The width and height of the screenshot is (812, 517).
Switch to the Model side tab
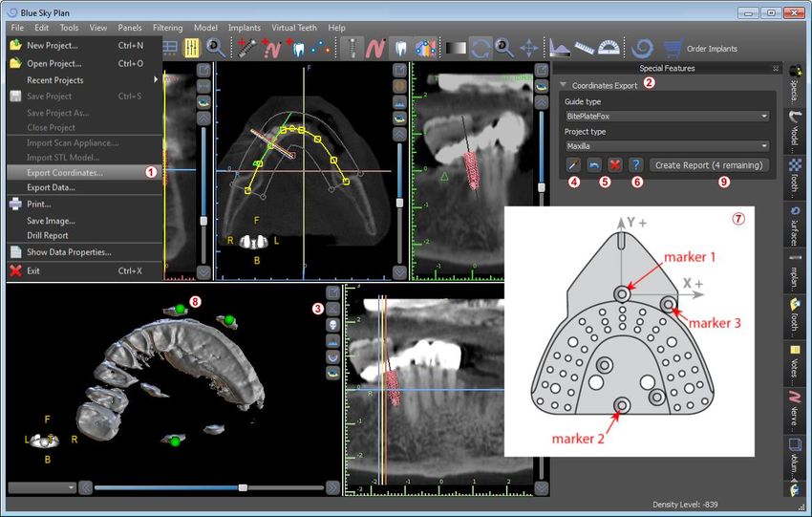coord(795,131)
